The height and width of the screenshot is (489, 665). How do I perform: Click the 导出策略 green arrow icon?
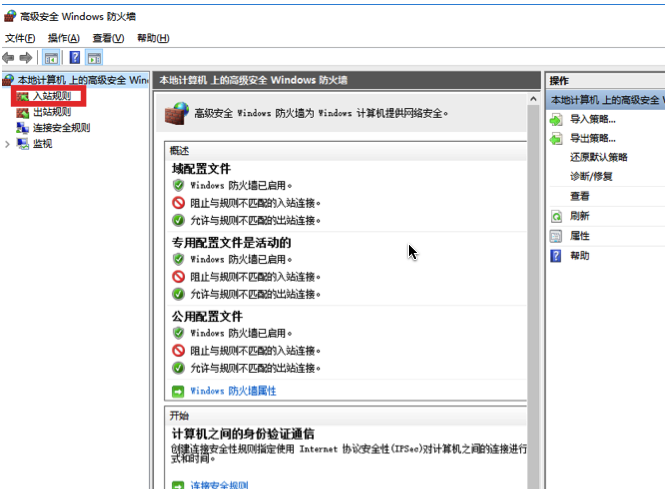(x=556, y=139)
